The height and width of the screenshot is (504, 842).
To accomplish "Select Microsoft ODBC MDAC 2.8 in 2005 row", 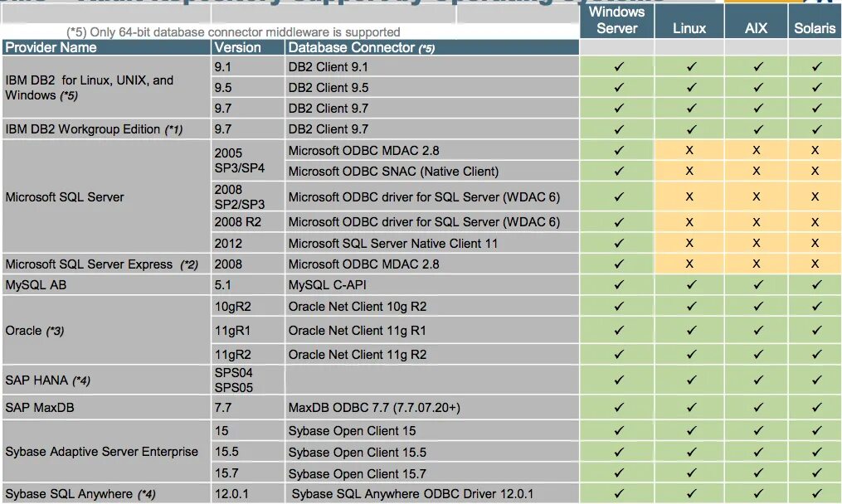I will (x=431, y=150).
